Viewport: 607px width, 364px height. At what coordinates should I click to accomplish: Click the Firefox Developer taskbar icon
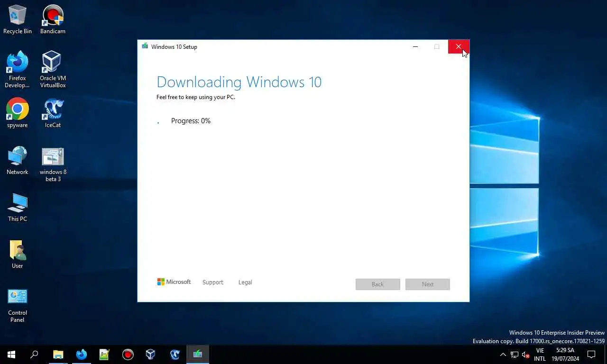pos(81,354)
